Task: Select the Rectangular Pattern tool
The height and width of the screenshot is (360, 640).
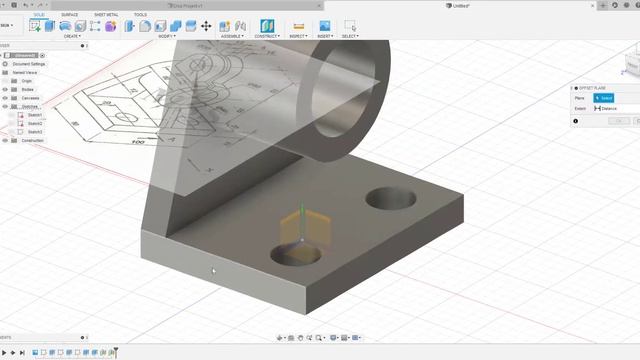Action: click(95, 26)
